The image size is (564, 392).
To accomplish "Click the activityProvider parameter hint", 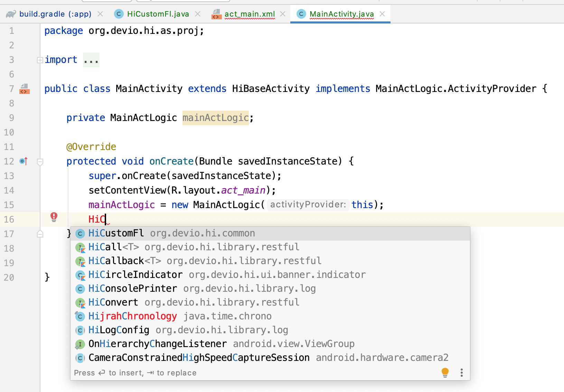I will (x=308, y=205).
